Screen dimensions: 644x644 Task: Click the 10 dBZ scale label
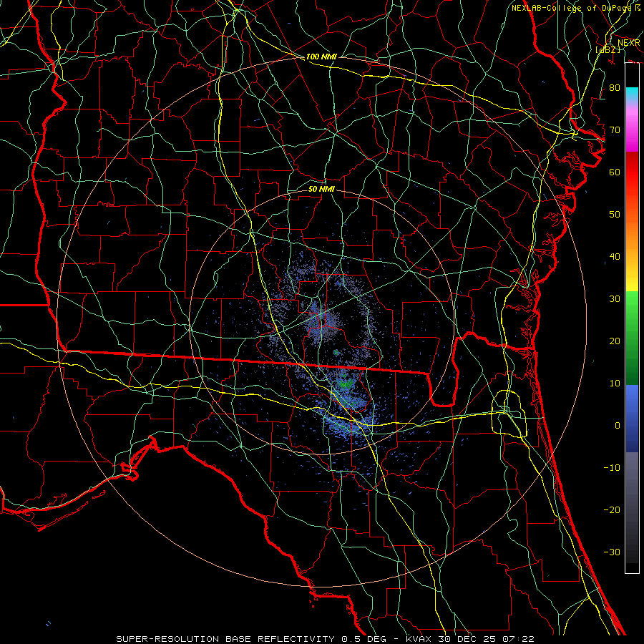615,384
